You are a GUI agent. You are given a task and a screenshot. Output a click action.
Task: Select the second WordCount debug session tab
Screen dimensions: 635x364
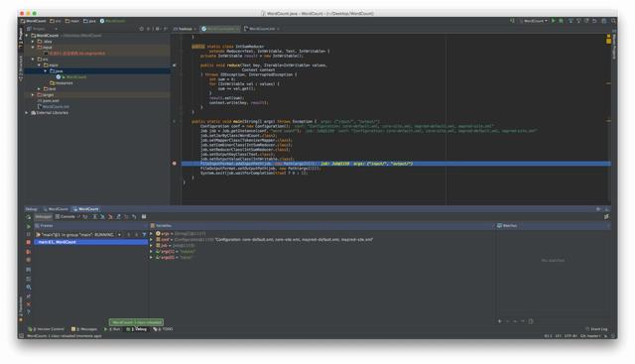86,209
